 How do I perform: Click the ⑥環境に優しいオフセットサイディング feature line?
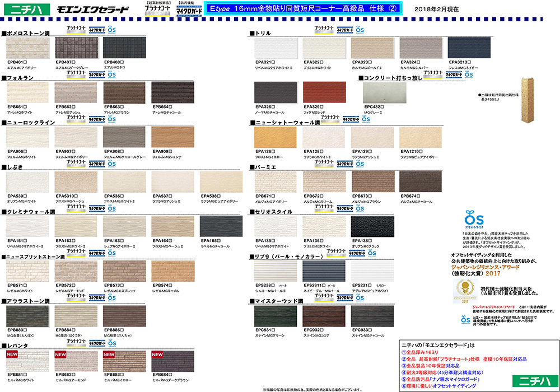click(x=438, y=386)
